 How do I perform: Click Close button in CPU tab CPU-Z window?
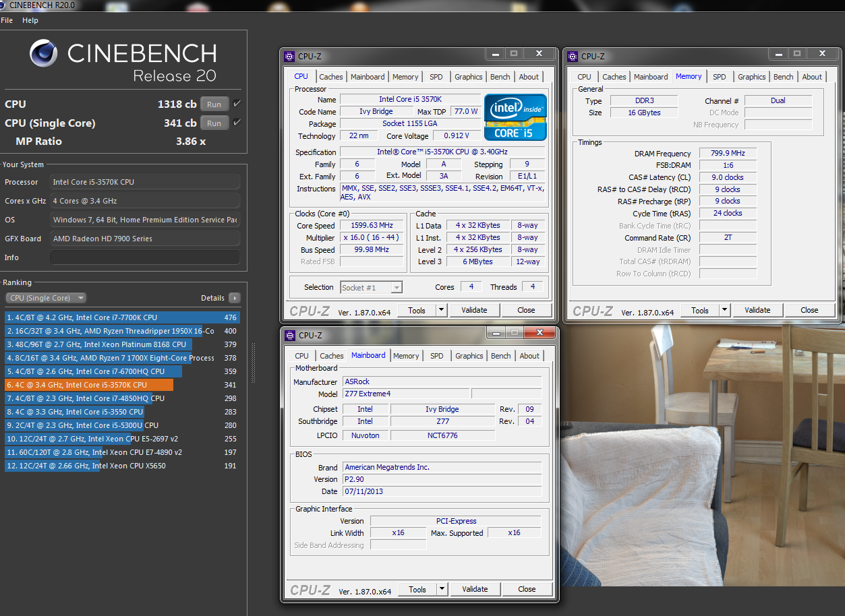(526, 310)
